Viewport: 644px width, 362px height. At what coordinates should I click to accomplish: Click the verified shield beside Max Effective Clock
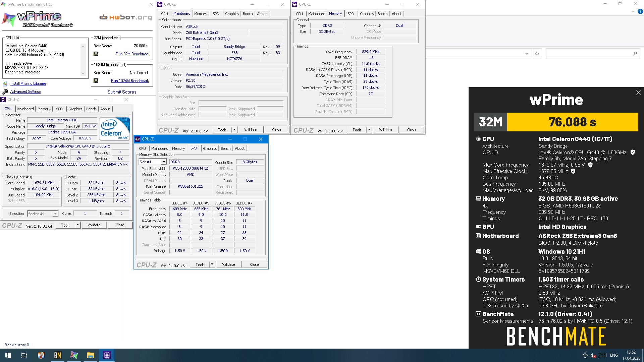(x=573, y=171)
